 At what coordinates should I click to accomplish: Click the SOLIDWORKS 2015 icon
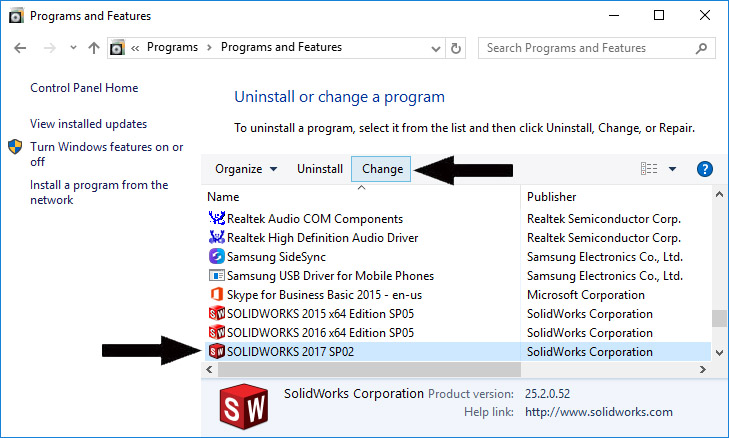coord(217,313)
